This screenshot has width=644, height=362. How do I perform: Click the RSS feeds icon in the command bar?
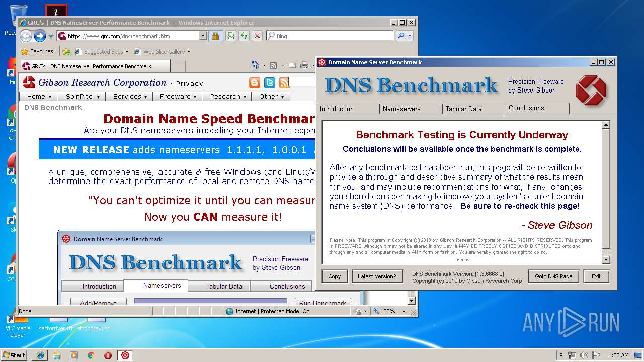[x=273, y=65]
